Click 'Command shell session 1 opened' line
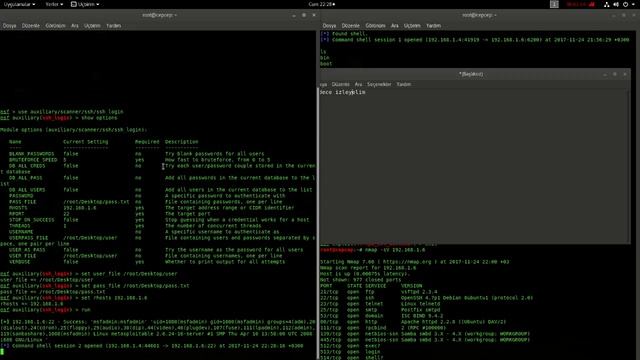Viewport: 640px width, 360px height. click(475, 40)
